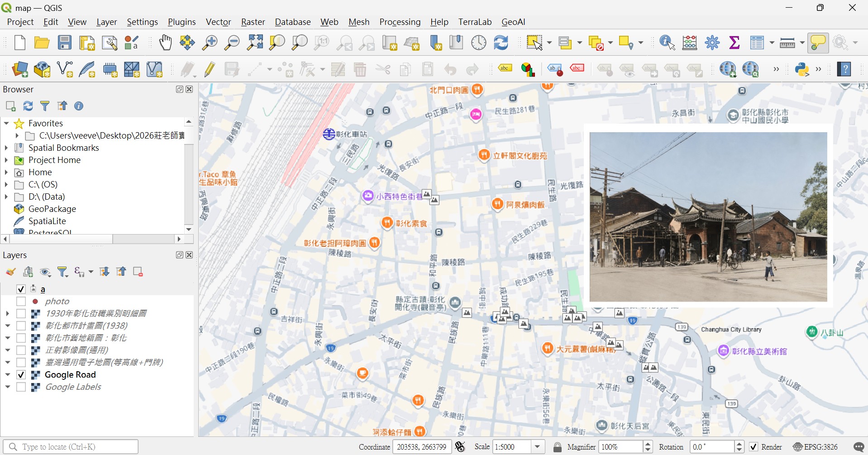The height and width of the screenshot is (455, 868).
Task: Activate the Zoom Out magnifier tool
Action: click(x=232, y=43)
